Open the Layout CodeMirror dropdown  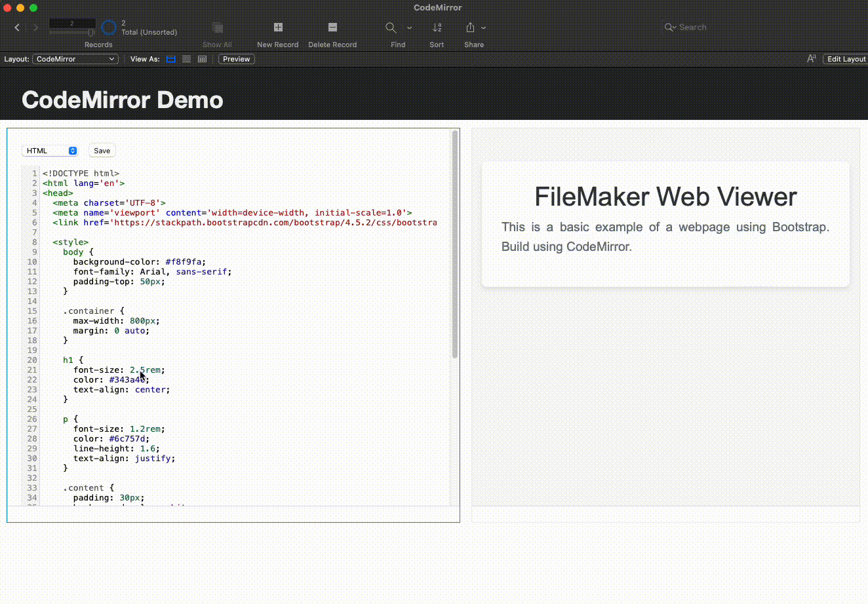(x=75, y=59)
